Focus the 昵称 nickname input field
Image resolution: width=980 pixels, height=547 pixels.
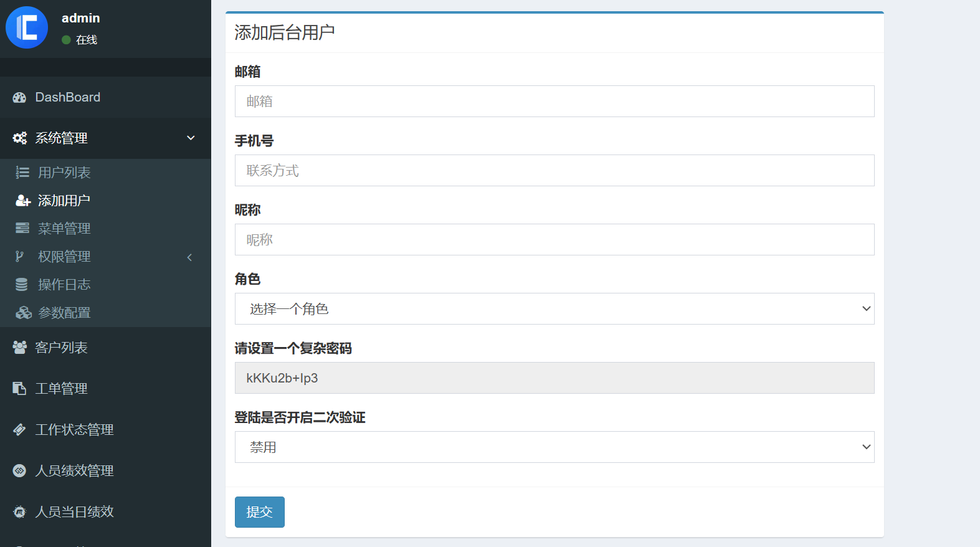tap(554, 239)
